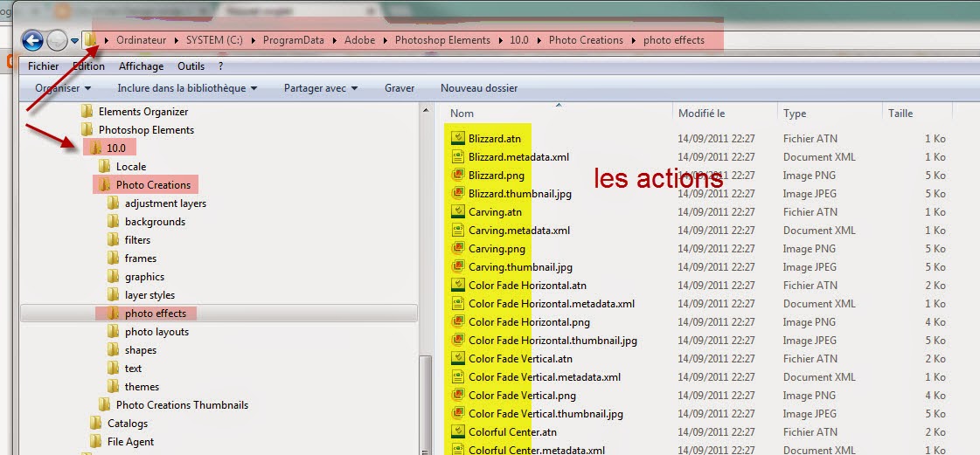Open the Edition menu
Screen dimensions: 980x455
click(88, 66)
